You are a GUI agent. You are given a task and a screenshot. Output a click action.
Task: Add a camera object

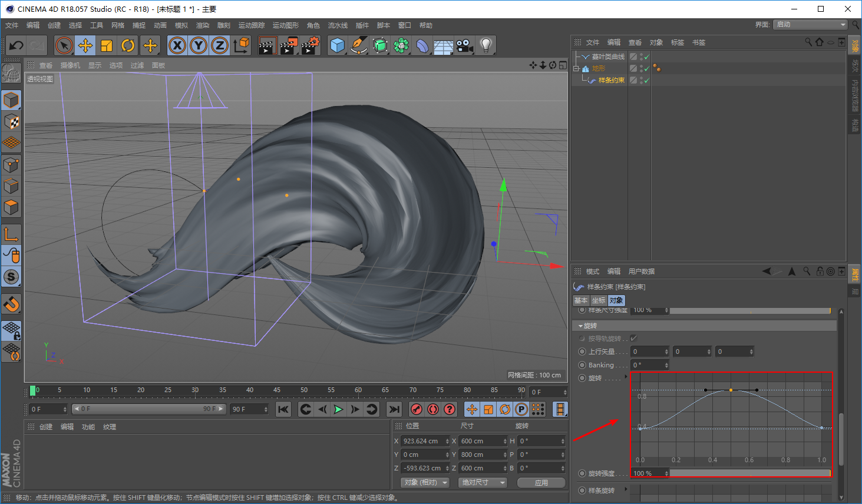pos(465,45)
